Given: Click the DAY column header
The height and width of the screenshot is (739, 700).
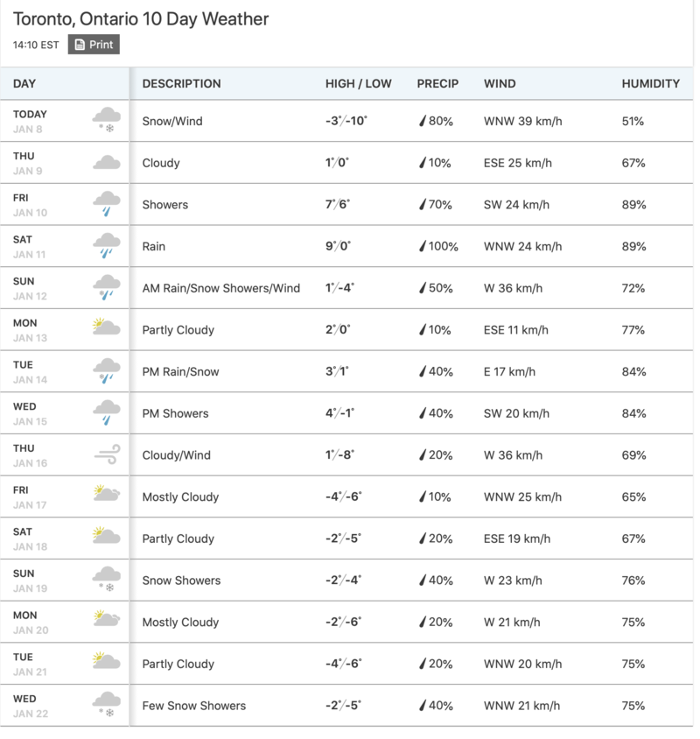Looking at the screenshot, I should pyautogui.click(x=24, y=84).
